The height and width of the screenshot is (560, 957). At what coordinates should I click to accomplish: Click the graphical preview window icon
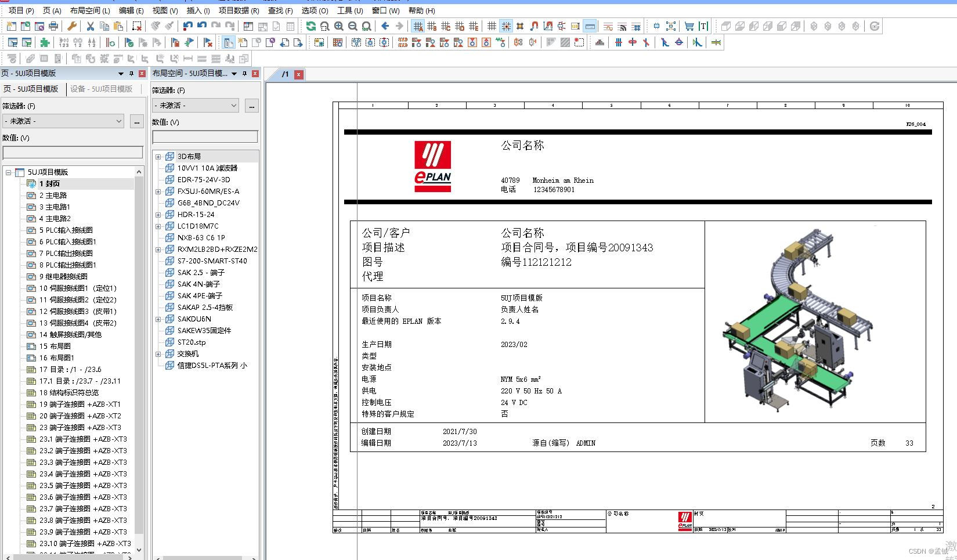(248, 26)
